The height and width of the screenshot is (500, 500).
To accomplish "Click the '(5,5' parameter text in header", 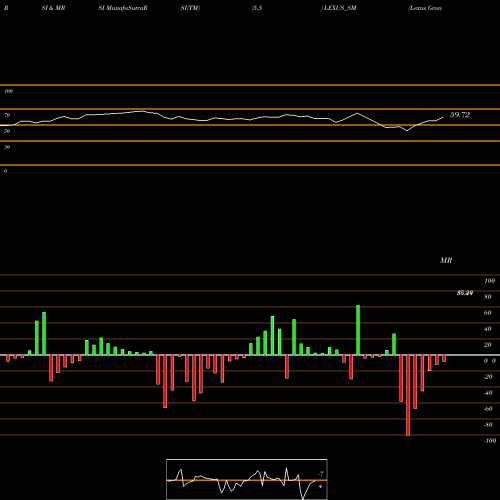I will 257,8.
